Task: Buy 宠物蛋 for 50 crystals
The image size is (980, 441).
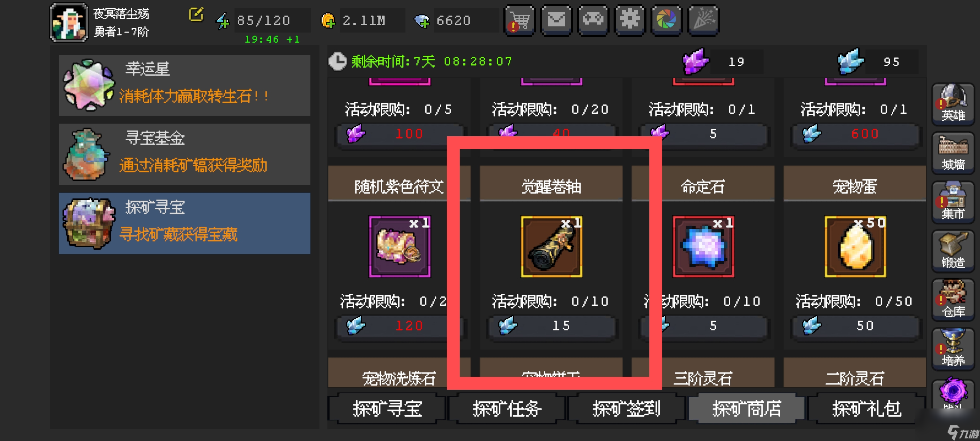Action: point(855,326)
